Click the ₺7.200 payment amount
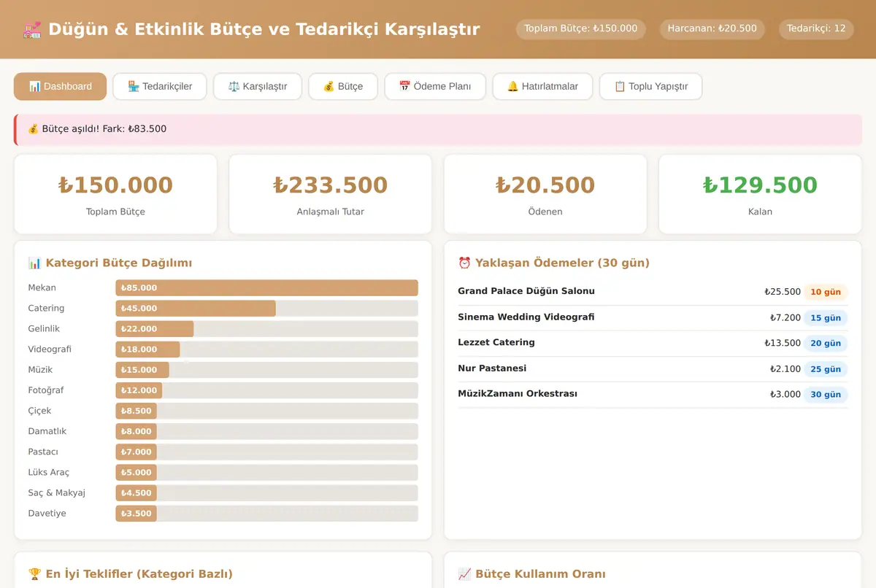This screenshot has height=588, width=876. [785, 317]
